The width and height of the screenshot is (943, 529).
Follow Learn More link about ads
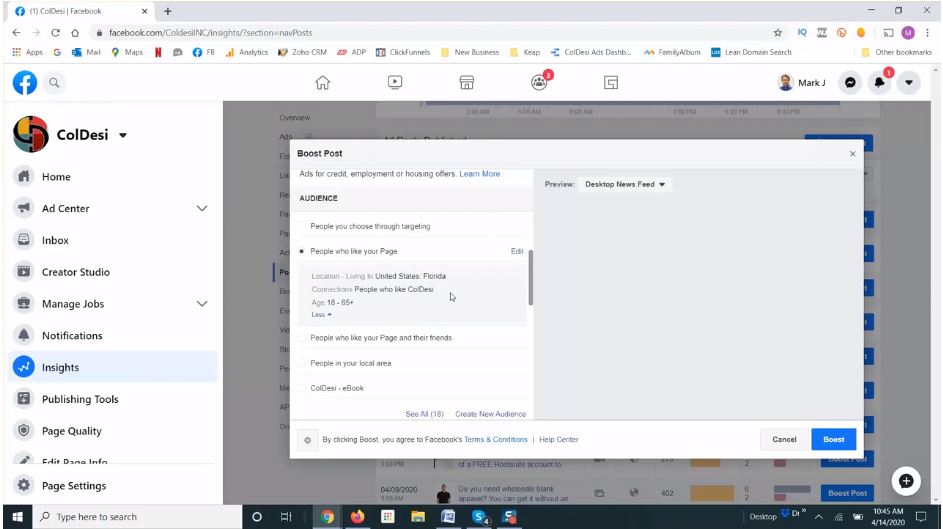click(480, 174)
